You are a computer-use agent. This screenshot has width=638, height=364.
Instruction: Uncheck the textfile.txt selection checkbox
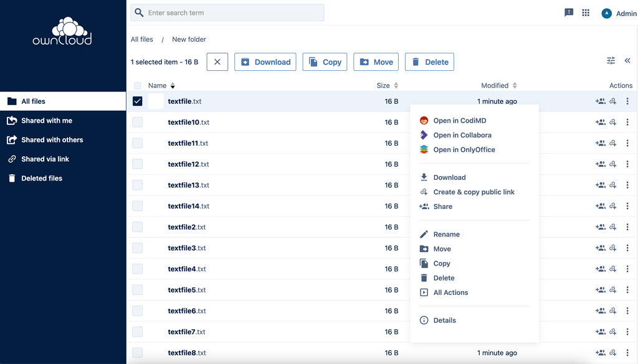[137, 101]
